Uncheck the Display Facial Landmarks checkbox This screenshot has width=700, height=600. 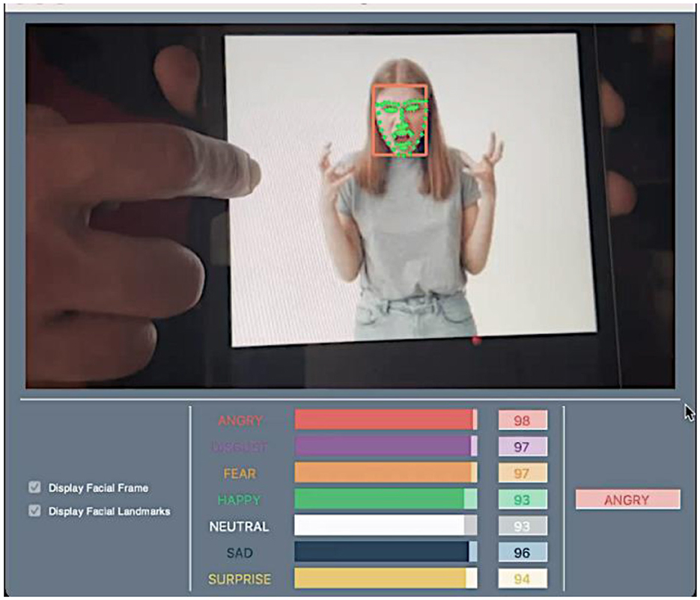(34, 511)
